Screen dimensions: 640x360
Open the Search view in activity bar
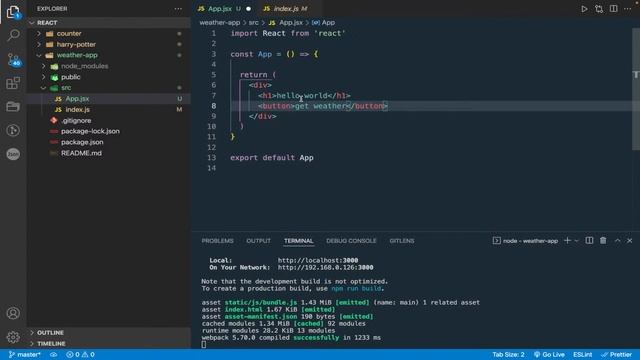coord(13,35)
